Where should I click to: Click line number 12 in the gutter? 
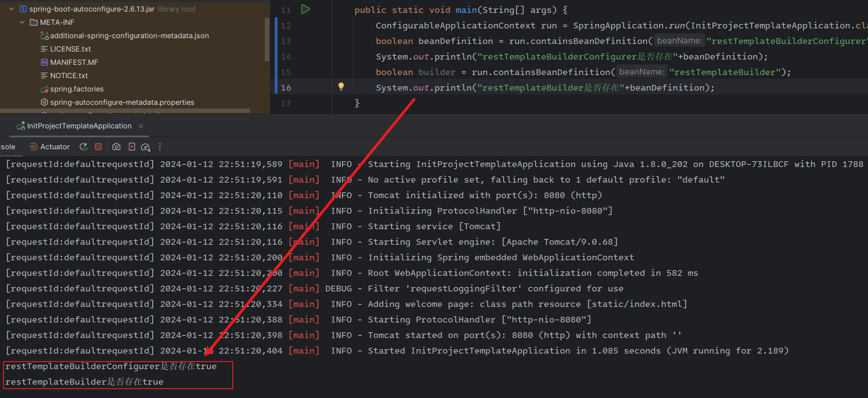pyautogui.click(x=286, y=25)
